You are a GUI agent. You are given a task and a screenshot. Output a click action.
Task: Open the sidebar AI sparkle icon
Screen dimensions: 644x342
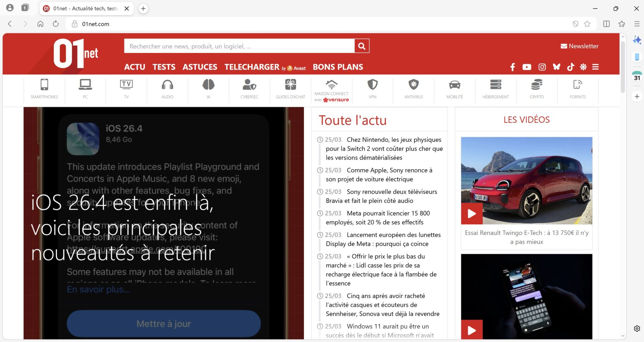tap(637, 40)
